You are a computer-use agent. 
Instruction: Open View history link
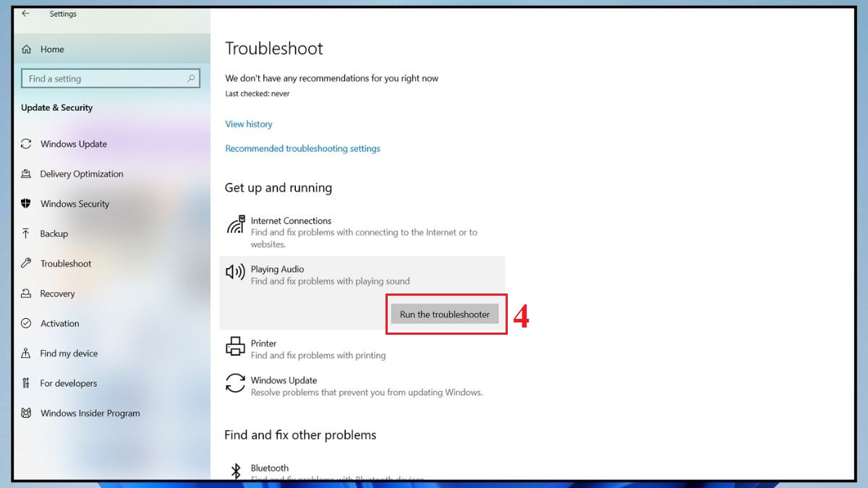[x=249, y=124]
